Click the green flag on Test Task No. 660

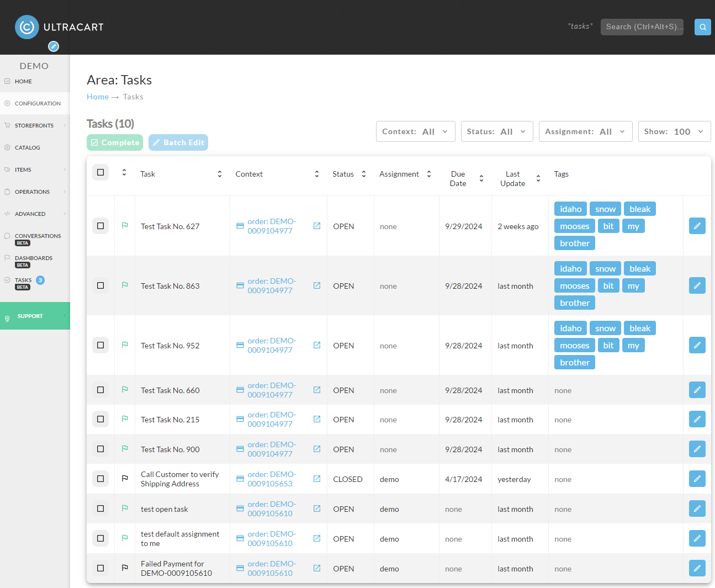125,389
